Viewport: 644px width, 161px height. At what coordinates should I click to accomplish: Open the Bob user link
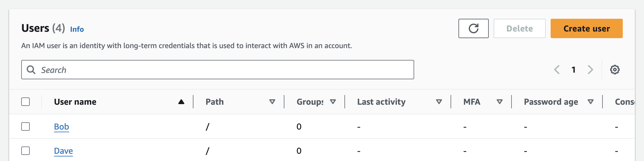[62, 126]
